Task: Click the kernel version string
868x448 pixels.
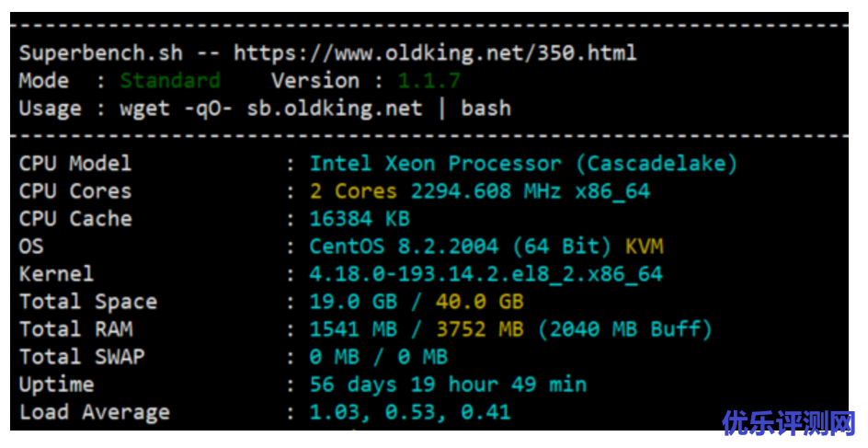Action: (x=485, y=274)
